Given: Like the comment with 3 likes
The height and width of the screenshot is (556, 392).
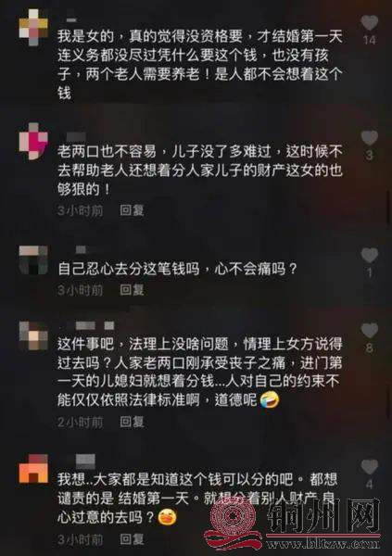Looking at the screenshot, I should pos(370,138).
